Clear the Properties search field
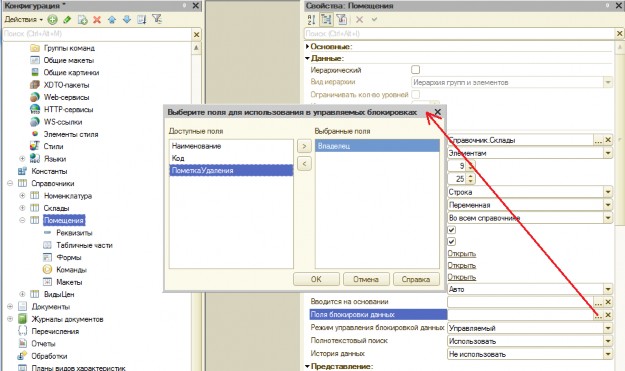 click(x=619, y=34)
